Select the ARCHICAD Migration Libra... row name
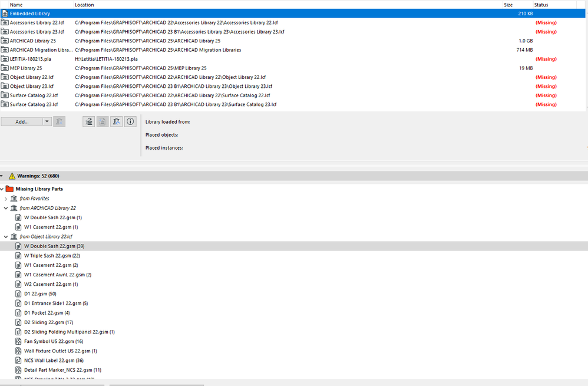Viewport: 588px width, 386px height. 41,50
